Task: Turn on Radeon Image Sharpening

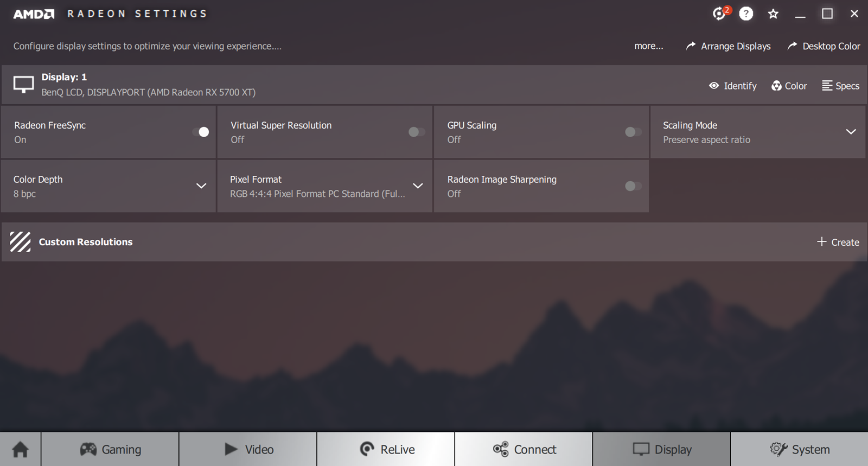Action: point(633,186)
